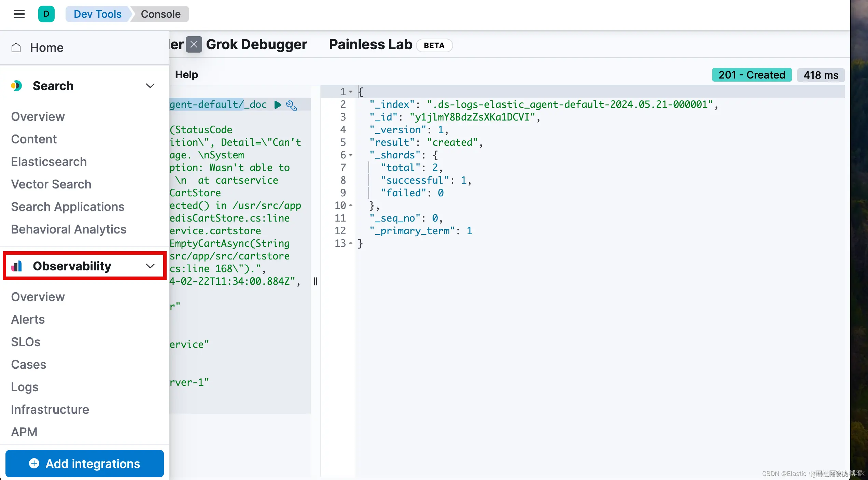Open APM sidebar link

[x=24, y=432]
